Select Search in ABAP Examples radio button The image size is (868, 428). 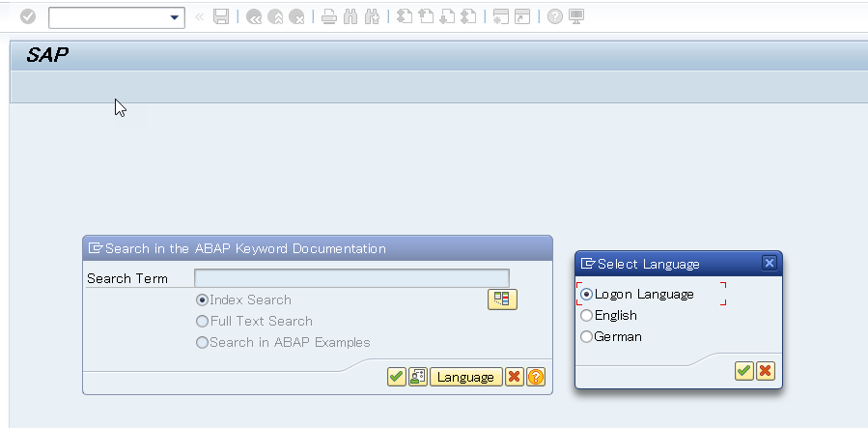[x=202, y=342]
